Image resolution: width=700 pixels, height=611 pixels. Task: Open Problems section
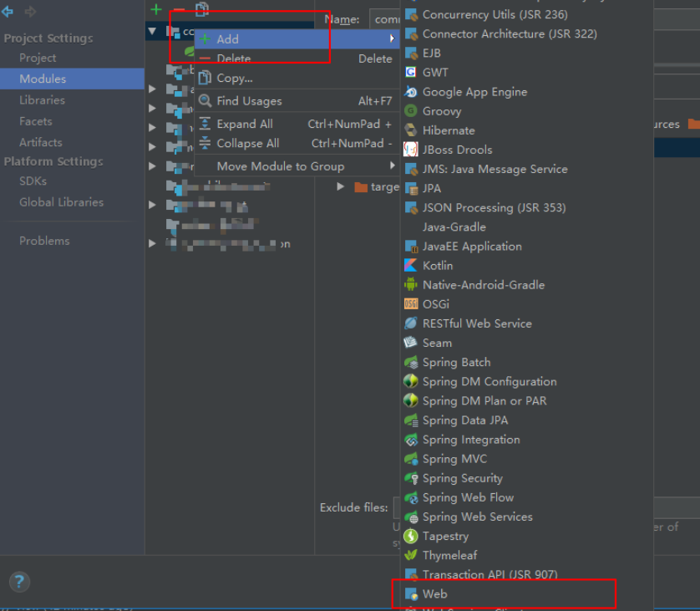[x=44, y=241]
